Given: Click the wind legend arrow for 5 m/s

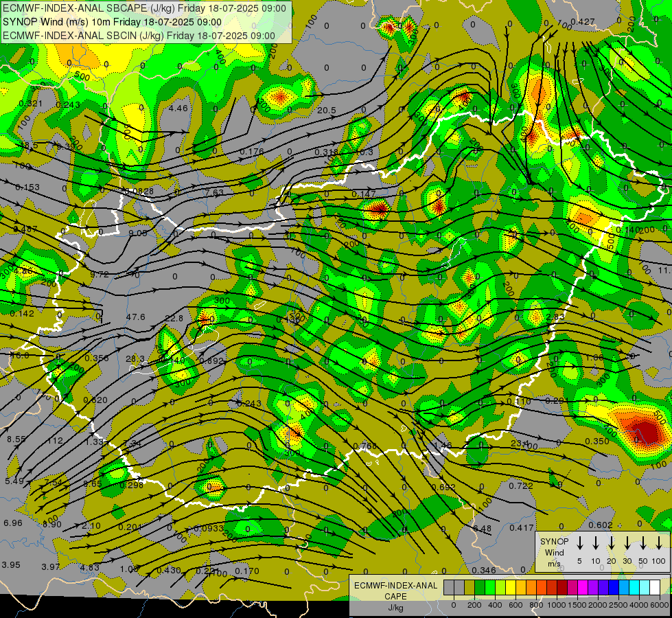Looking at the screenshot, I should [579, 542].
